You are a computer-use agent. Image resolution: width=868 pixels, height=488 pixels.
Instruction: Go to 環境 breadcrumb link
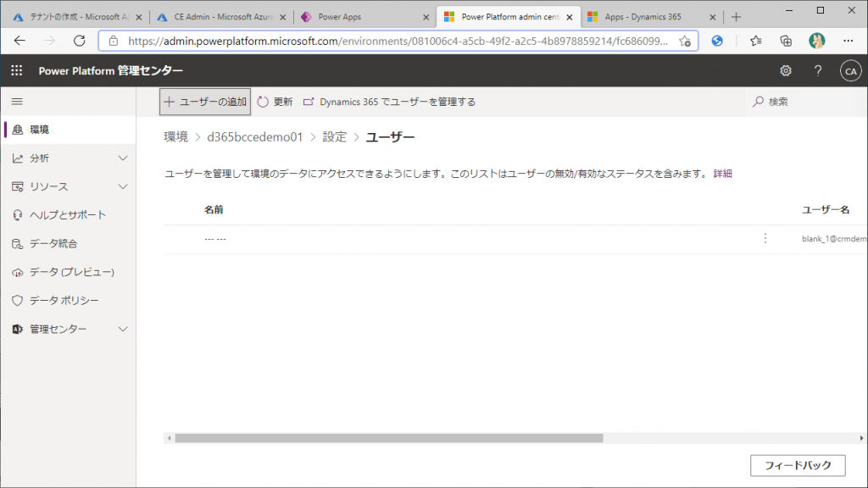tap(176, 137)
